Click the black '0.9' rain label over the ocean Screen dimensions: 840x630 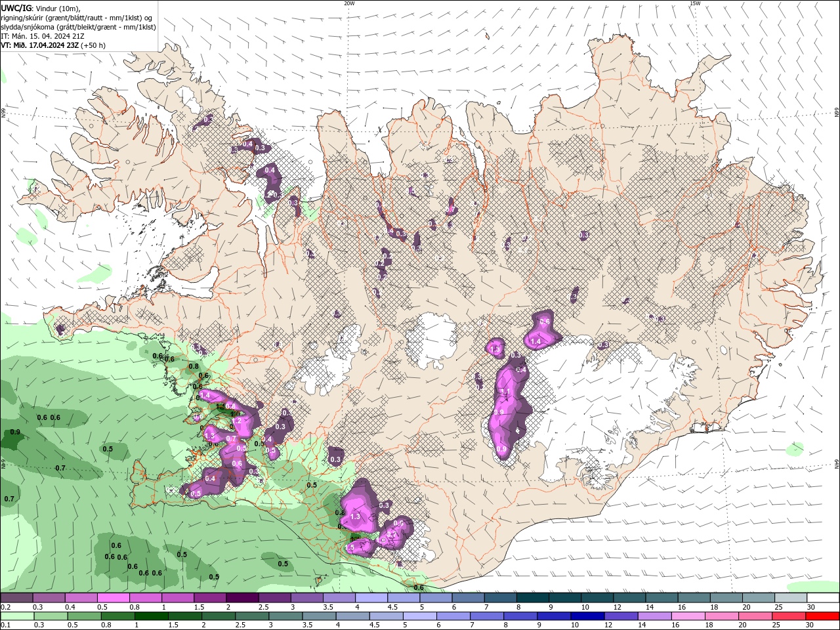pos(15,432)
